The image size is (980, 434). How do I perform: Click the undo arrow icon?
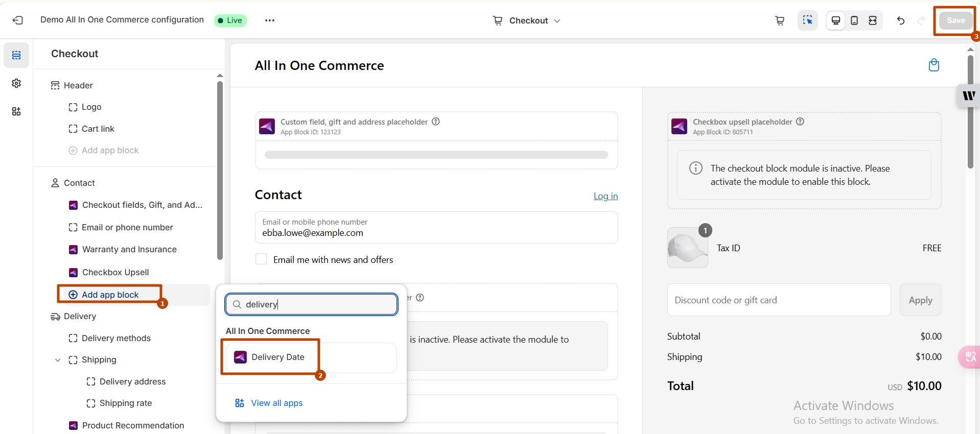(x=901, y=20)
